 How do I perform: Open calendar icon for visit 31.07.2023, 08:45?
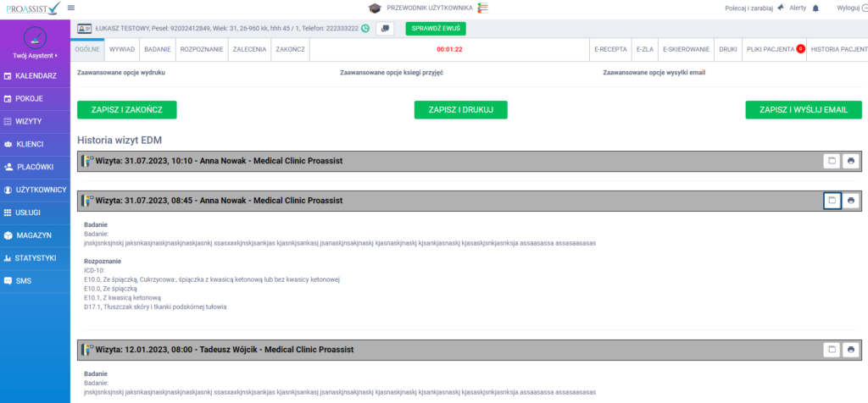pyautogui.click(x=832, y=201)
